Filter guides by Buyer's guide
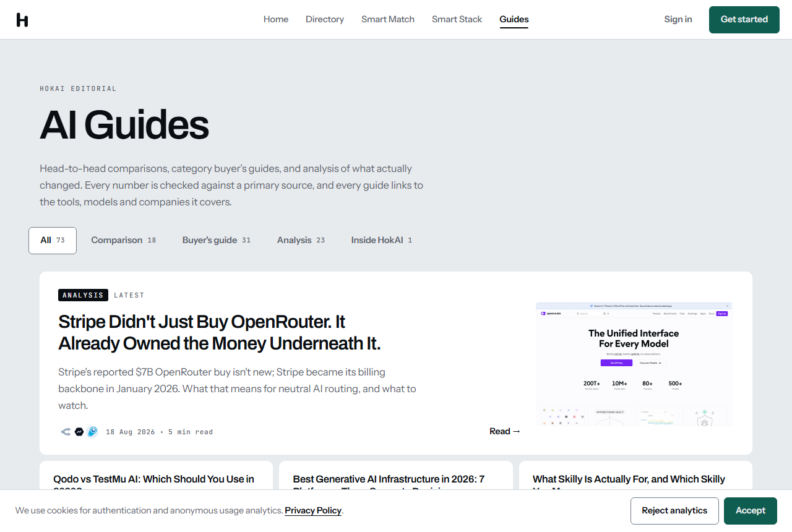This screenshot has height=532, width=792. coord(217,240)
